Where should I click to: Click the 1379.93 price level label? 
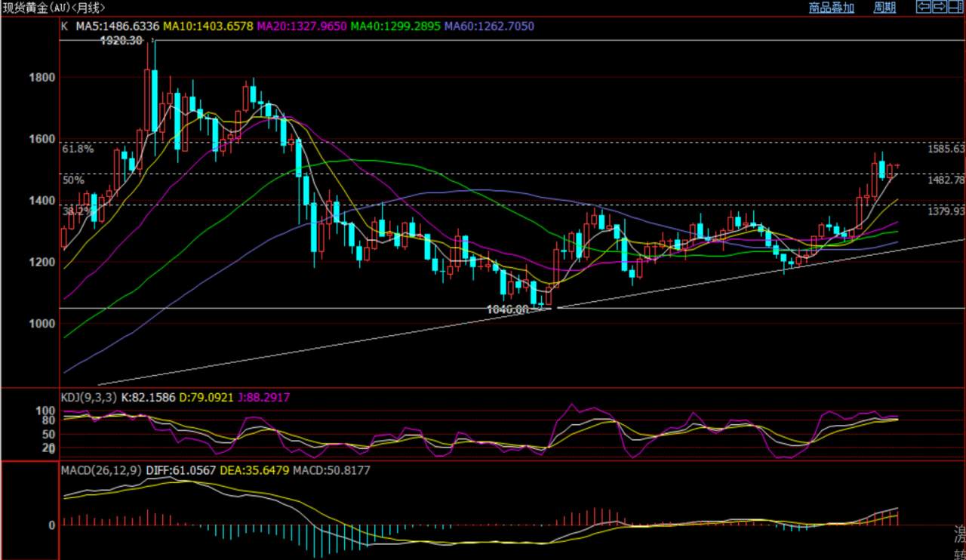946,211
